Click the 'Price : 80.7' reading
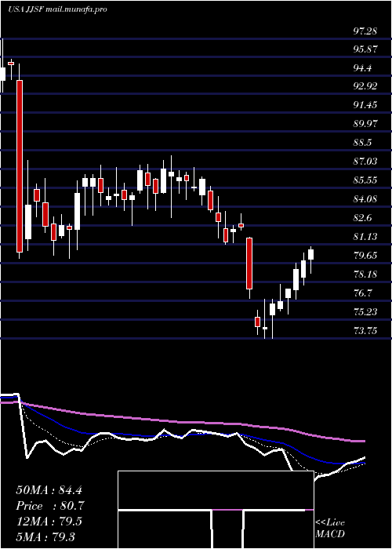The height and width of the screenshot is (549, 392). 50,506
